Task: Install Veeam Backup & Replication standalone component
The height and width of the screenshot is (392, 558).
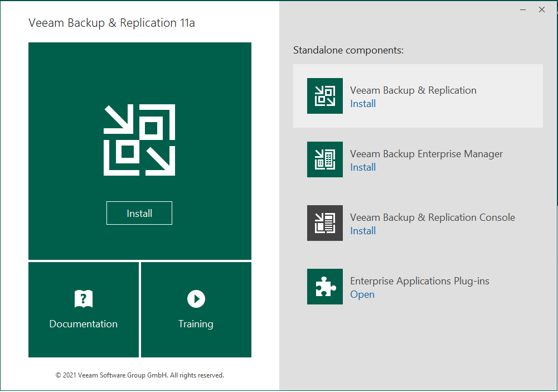Action: coord(363,104)
